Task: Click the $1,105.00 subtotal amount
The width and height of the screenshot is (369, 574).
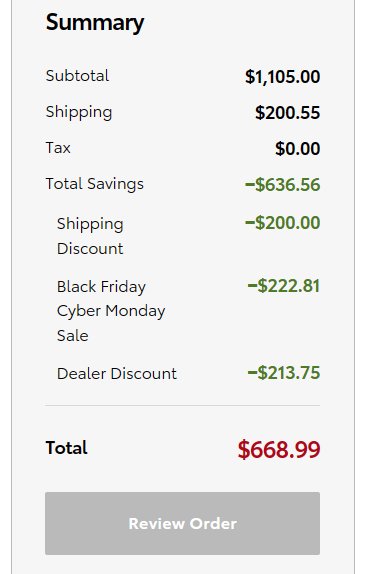Action: (283, 77)
